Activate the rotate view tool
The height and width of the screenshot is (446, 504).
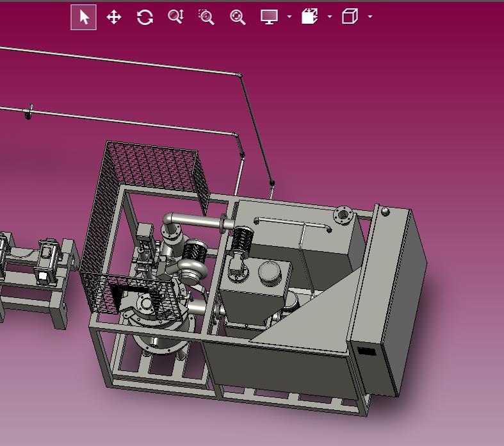(x=145, y=17)
